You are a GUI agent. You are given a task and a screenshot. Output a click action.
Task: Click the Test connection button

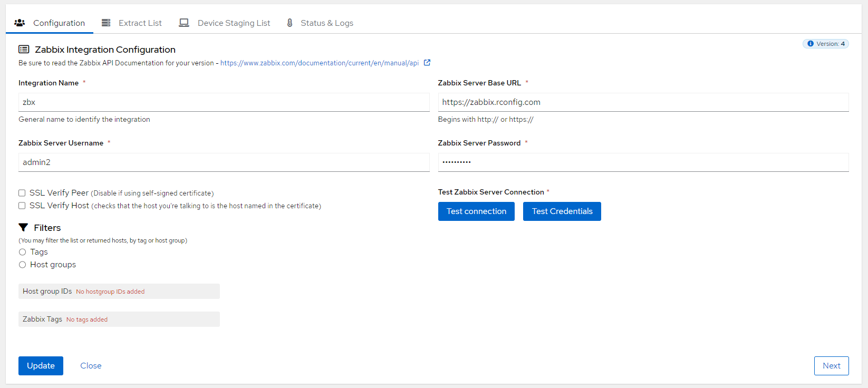pyautogui.click(x=476, y=211)
